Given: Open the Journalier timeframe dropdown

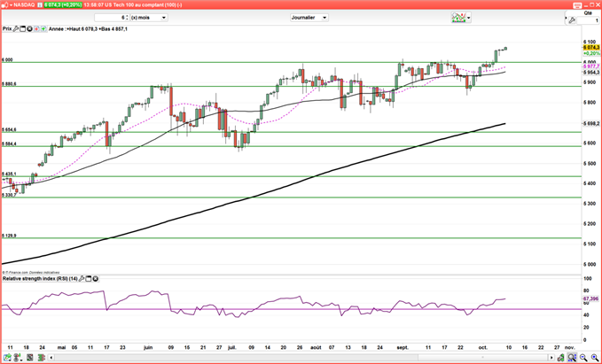Looking at the screenshot, I should point(309,18).
